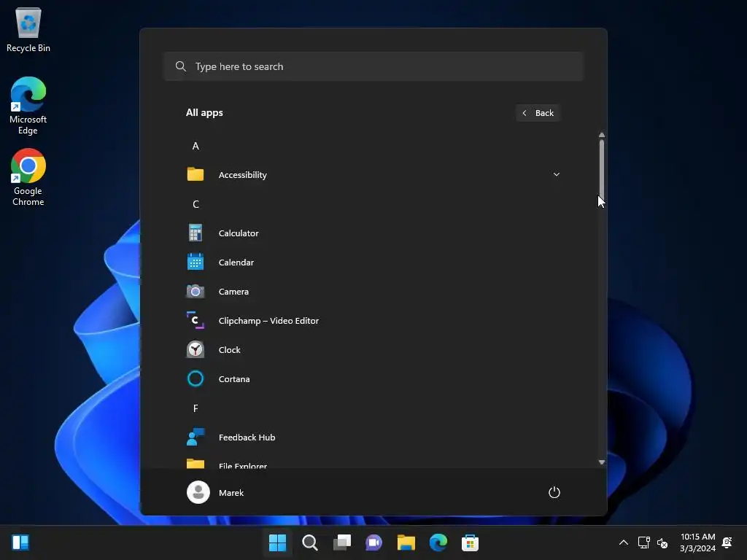
Task: Click the network status tray icon
Action: click(x=643, y=542)
